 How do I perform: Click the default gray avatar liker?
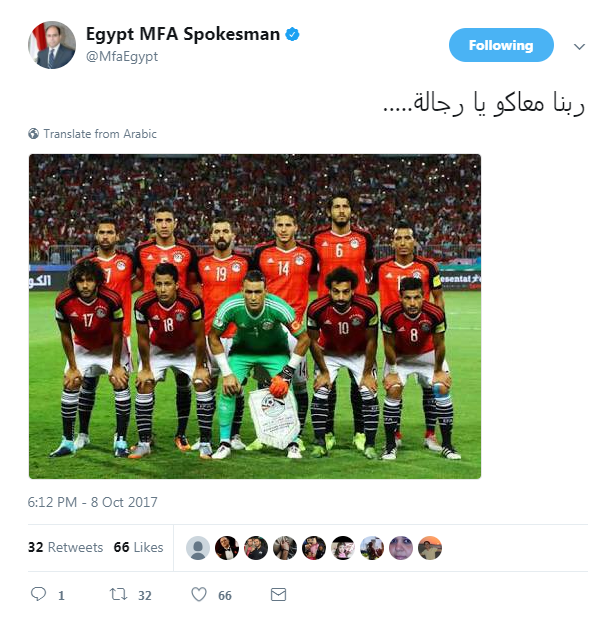[198, 548]
